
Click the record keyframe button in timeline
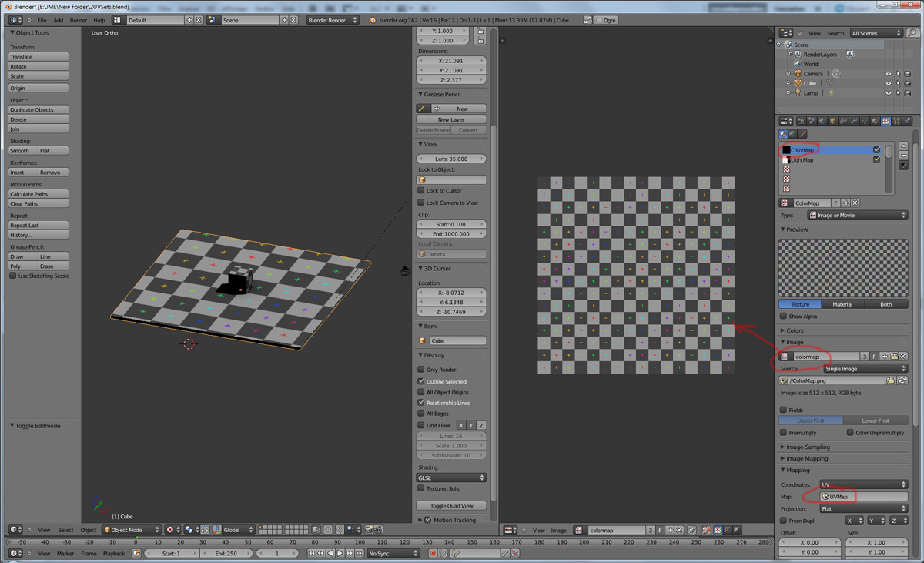(x=433, y=553)
